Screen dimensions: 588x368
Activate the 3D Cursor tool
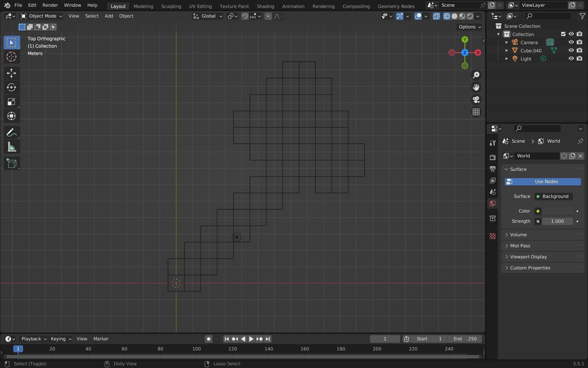[11, 57]
